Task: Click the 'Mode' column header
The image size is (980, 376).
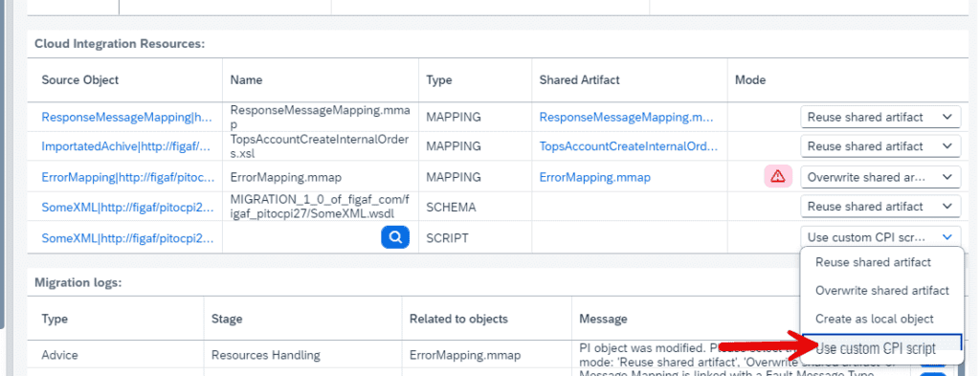Action: pyautogui.click(x=750, y=80)
